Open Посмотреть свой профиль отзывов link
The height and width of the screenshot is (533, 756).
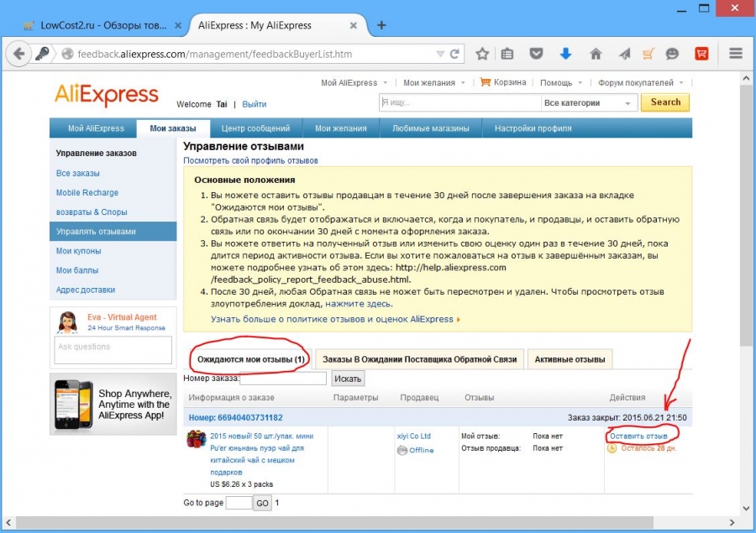250,160
